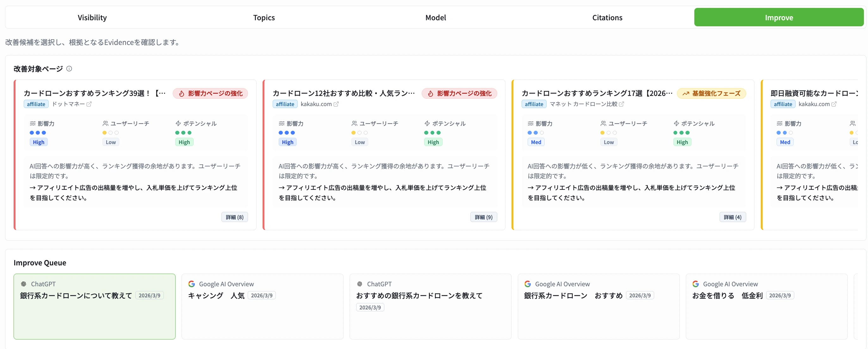The image size is (868, 349).
Task: Click the fire icon on 影響力ページの強化 badge
Action: tap(182, 93)
